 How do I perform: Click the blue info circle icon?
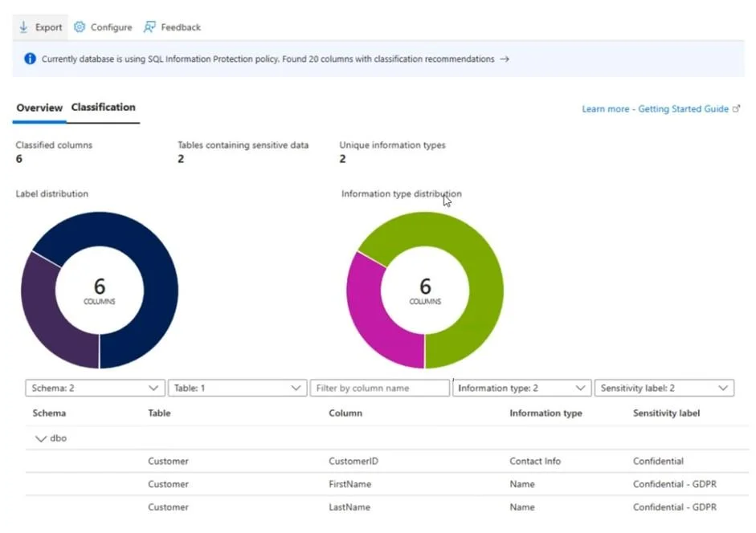click(30, 59)
